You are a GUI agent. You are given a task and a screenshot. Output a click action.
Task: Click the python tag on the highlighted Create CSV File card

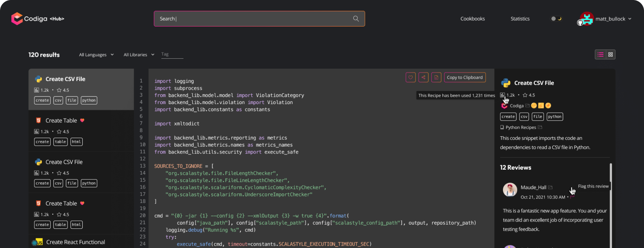(89, 100)
